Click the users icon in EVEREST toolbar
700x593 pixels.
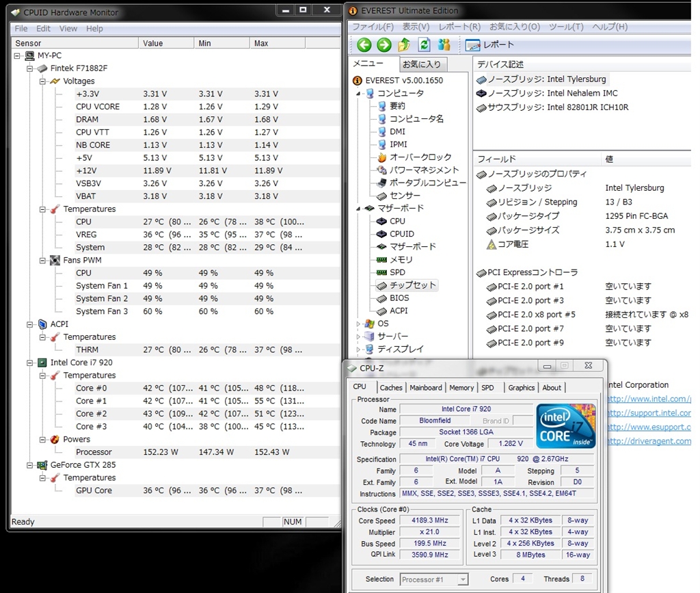pos(444,45)
